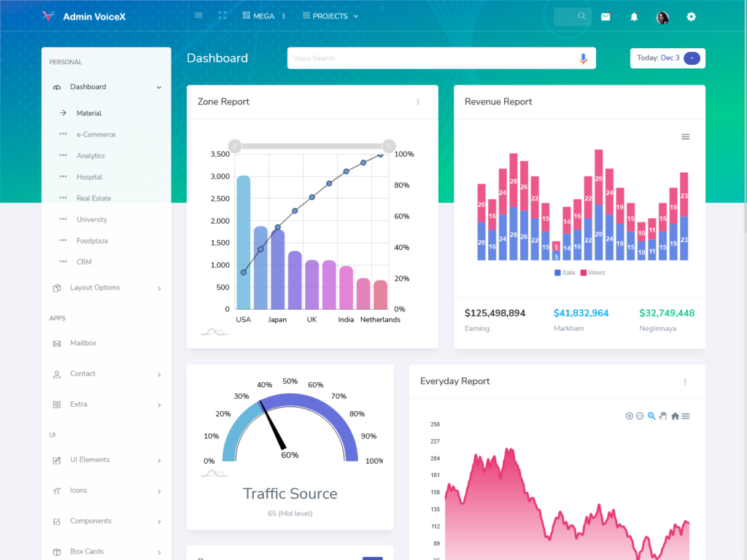Image resolution: width=747 pixels, height=560 pixels.
Task: Select the pan hand tool
Action: point(662,416)
